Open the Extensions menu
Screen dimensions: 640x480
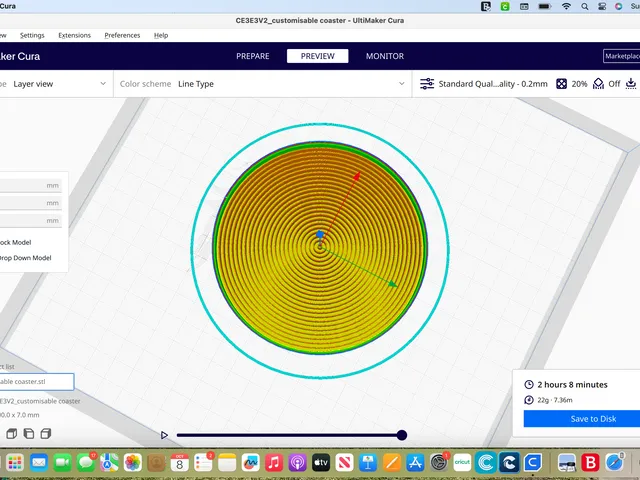(x=74, y=35)
